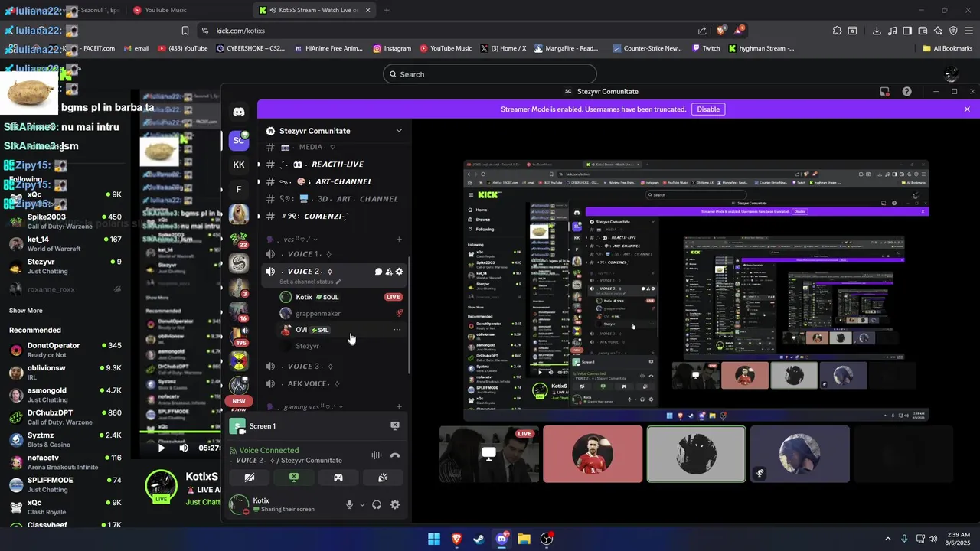This screenshot has height=551, width=980.
Task: Open Steam from the taskbar
Action: (479, 539)
